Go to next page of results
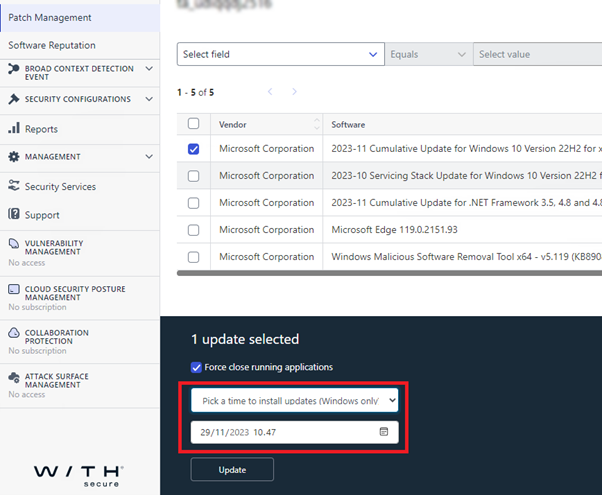Viewport: 602px width, 495px height. 294,91
